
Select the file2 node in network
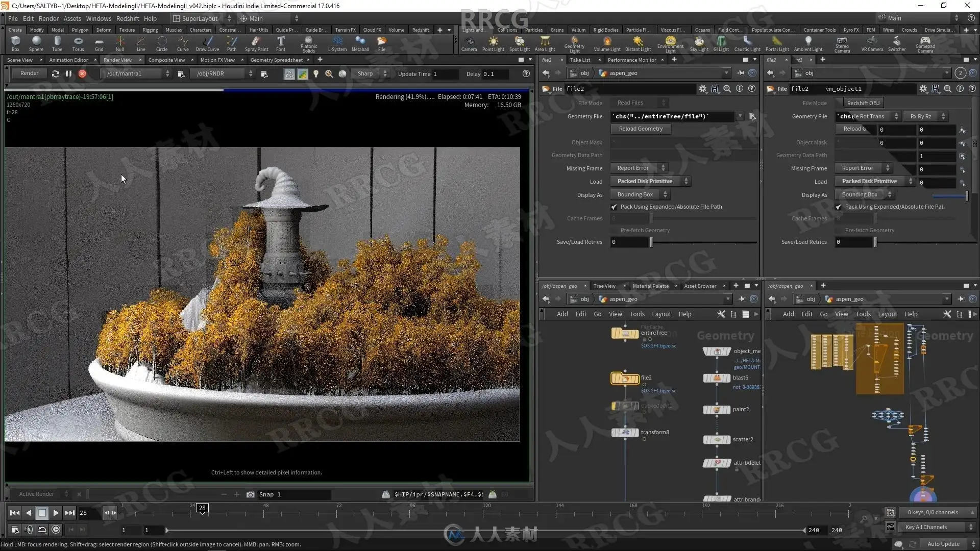click(x=625, y=379)
